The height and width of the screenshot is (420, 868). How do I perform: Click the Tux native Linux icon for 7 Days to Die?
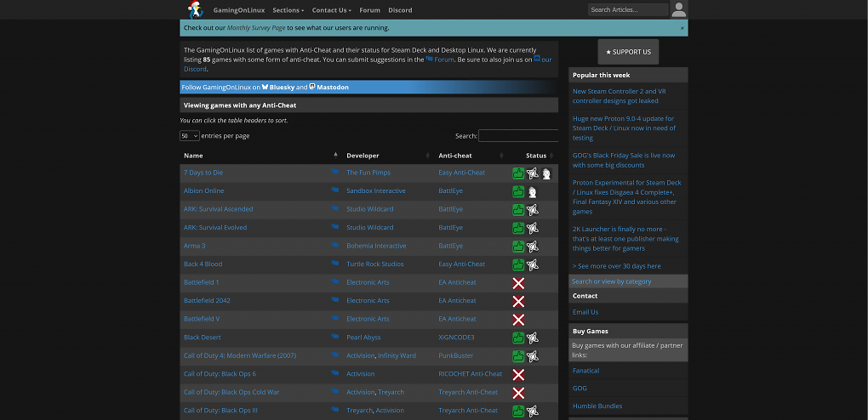click(x=546, y=173)
